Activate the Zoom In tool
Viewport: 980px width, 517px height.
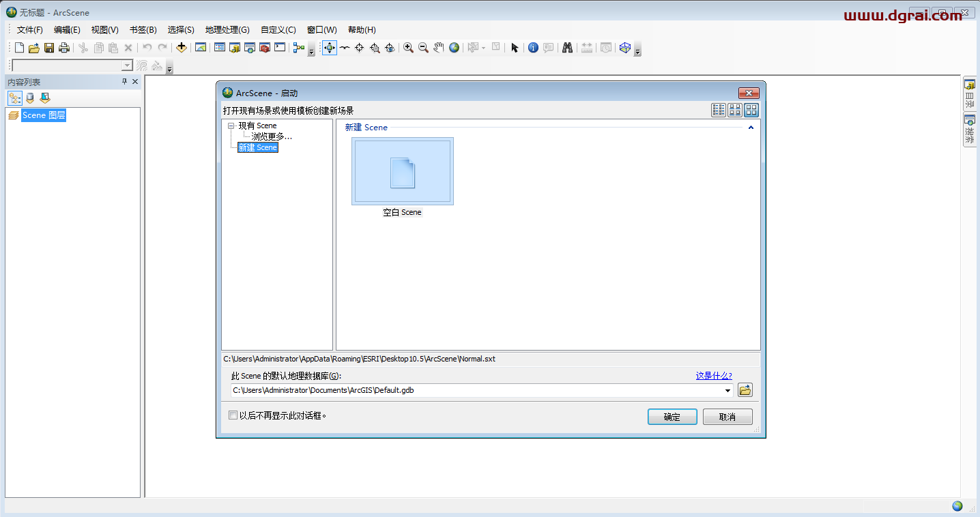407,48
